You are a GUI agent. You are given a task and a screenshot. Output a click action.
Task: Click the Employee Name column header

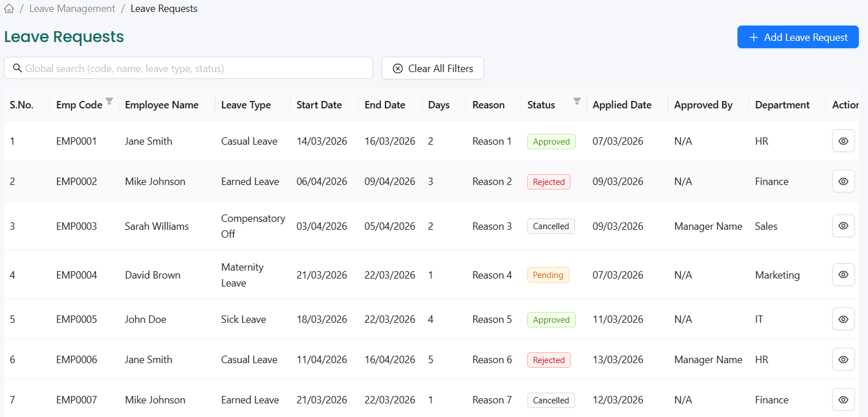[162, 105]
